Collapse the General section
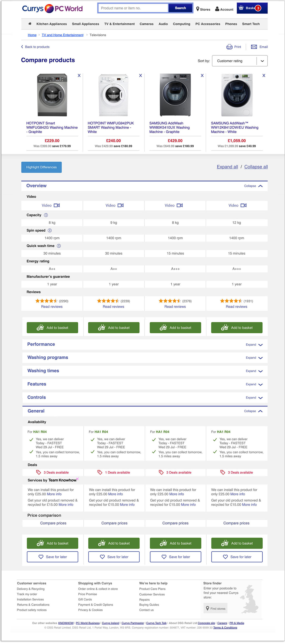The height and width of the screenshot is (644, 285). [x=253, y=411]
